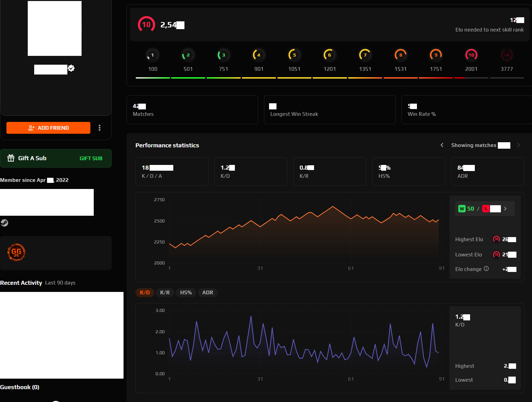Click the skill level 10 icon at top
This screenshot has width=532, height=402.
(146, 25)
